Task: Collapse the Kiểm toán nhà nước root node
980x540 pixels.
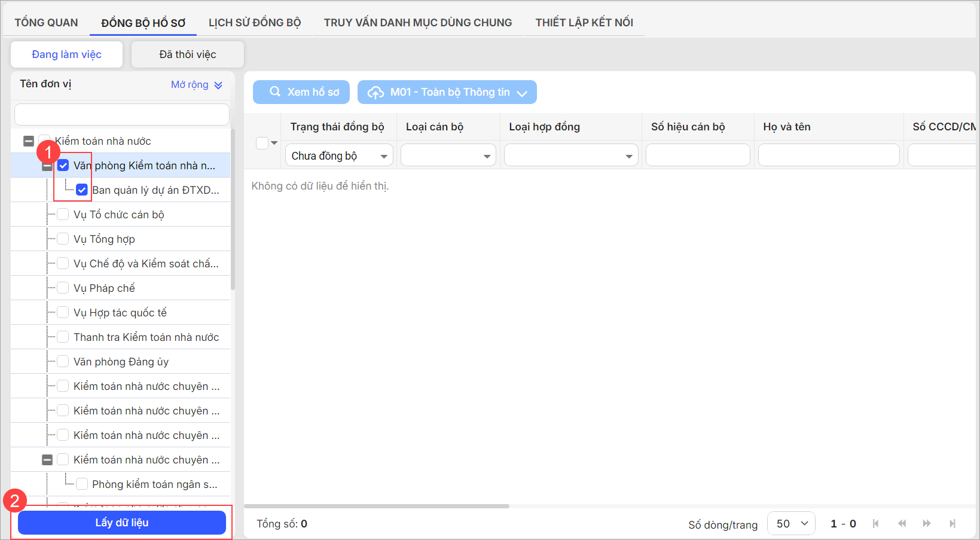Action: [x=28, y=141]
